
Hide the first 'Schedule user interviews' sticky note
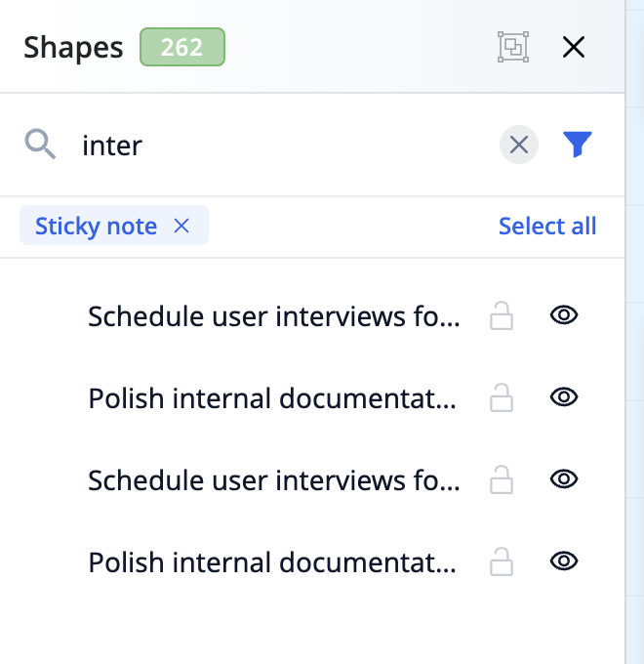(x=564, y=315)
